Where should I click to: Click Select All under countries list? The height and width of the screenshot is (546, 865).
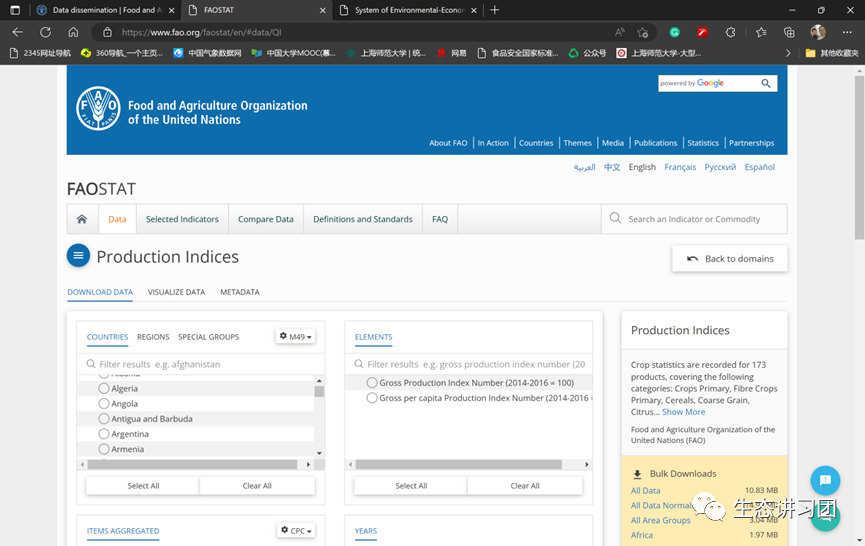[x=143, y=486]
